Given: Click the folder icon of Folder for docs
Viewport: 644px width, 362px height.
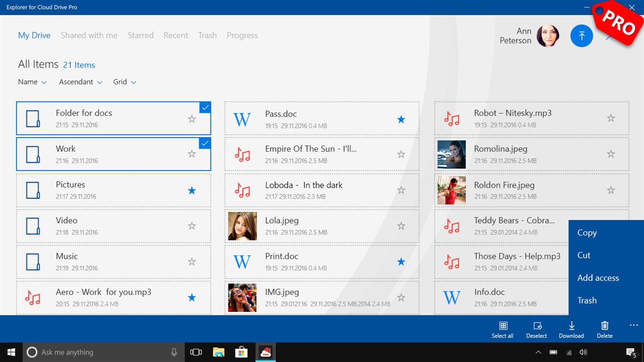Looking at the screenshot, I should [33, 118].
